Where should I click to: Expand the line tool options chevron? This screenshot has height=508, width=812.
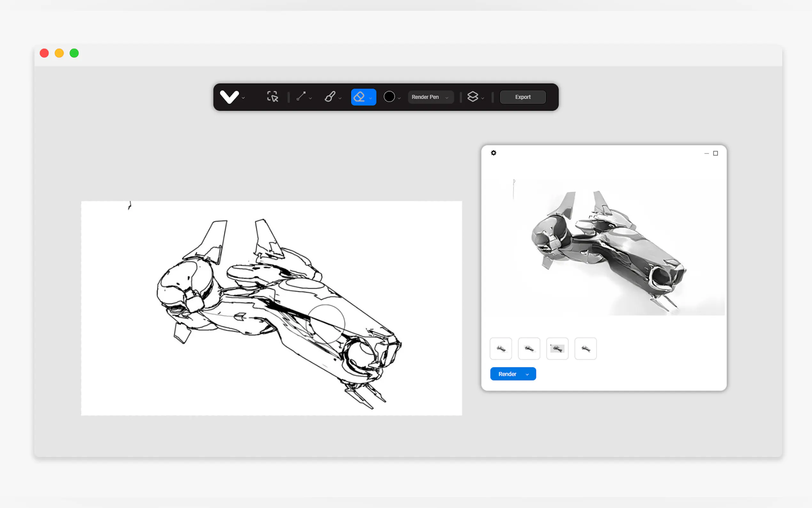310,99
